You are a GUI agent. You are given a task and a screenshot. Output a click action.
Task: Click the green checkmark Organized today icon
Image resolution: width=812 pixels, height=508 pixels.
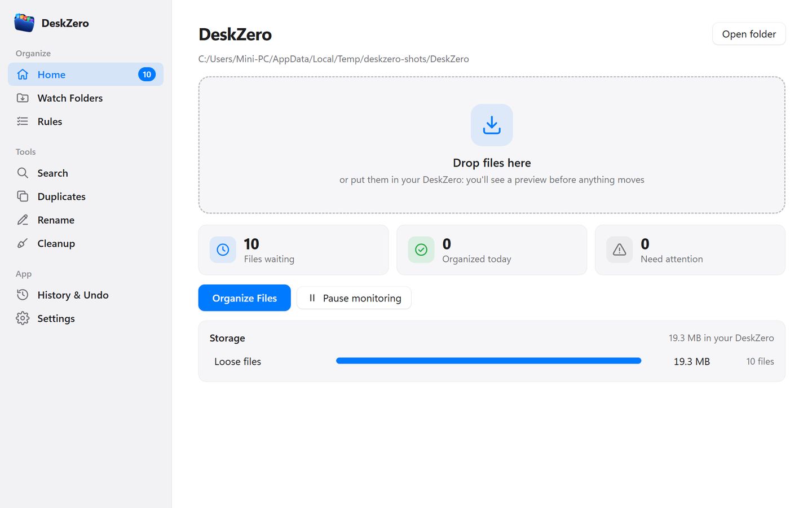pyautogui.click(x=421, y=249)
